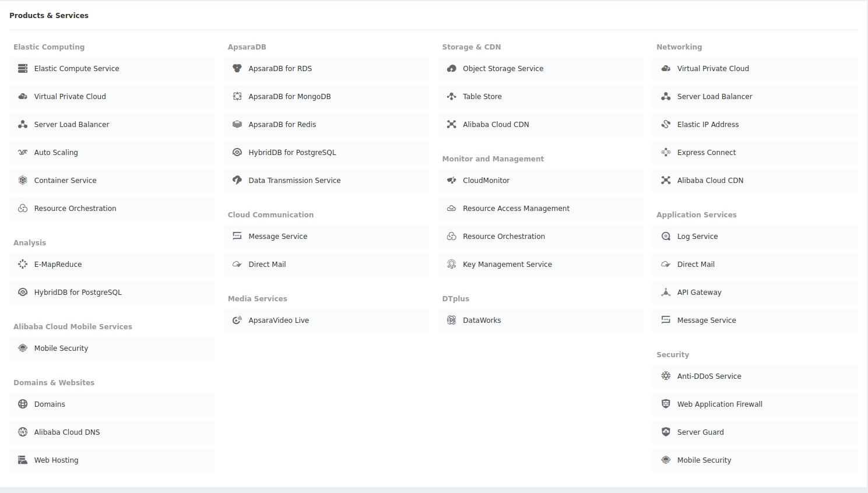The width and height of the screenshot is (868, 493).
Task: Click the Application Services heading
Action: click(x=697, y=215)
